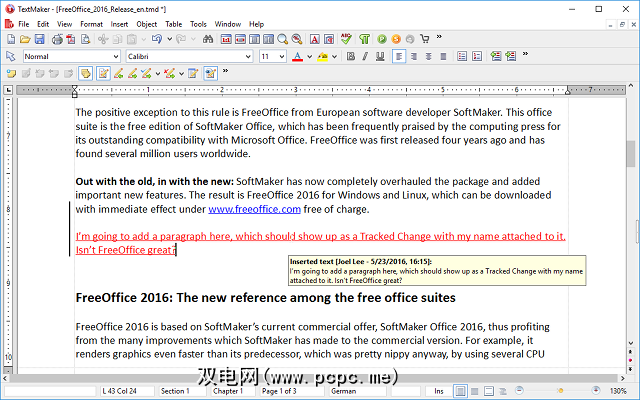Expand undo history dropdown arrow
This screenshot has height=400, width=640.
169,39
